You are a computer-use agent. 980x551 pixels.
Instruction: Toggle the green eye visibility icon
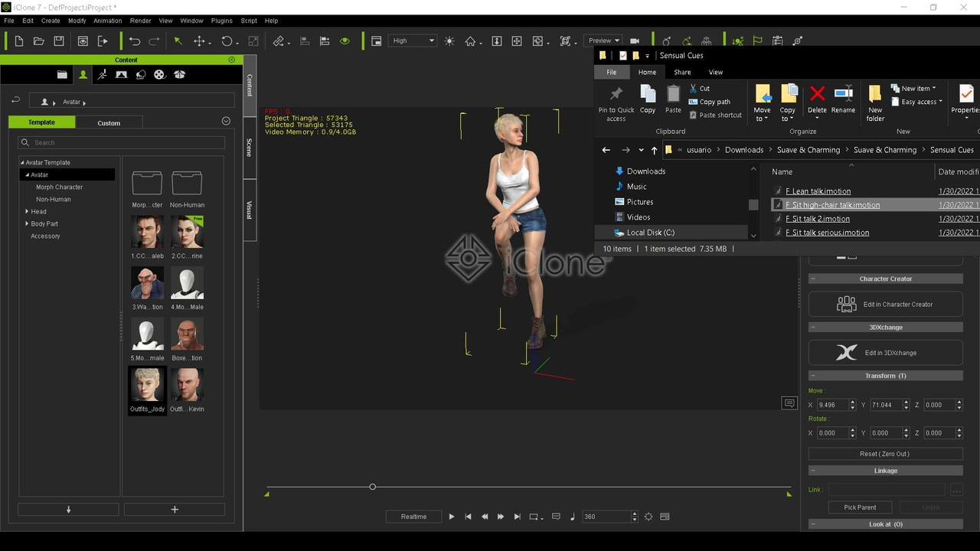[345, 41]
